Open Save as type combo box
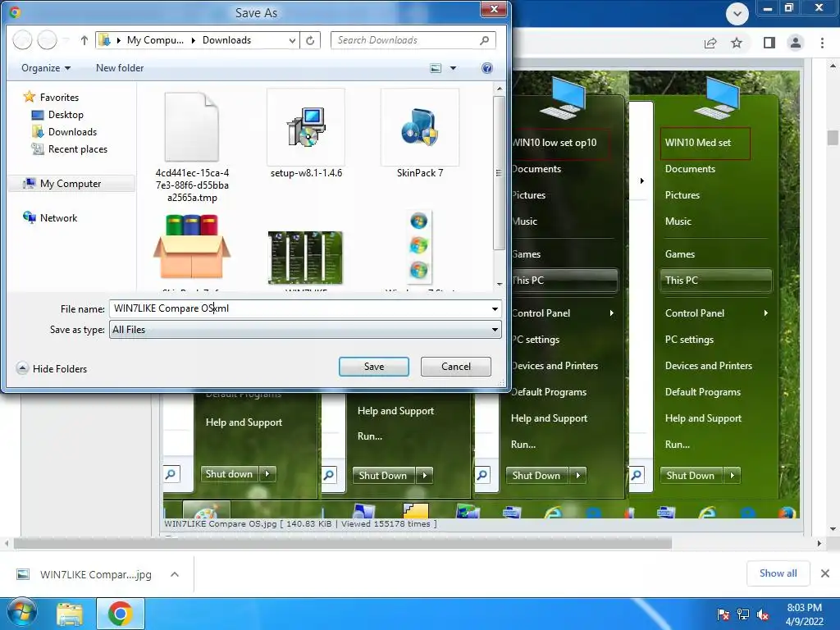 tap(305, 330)
